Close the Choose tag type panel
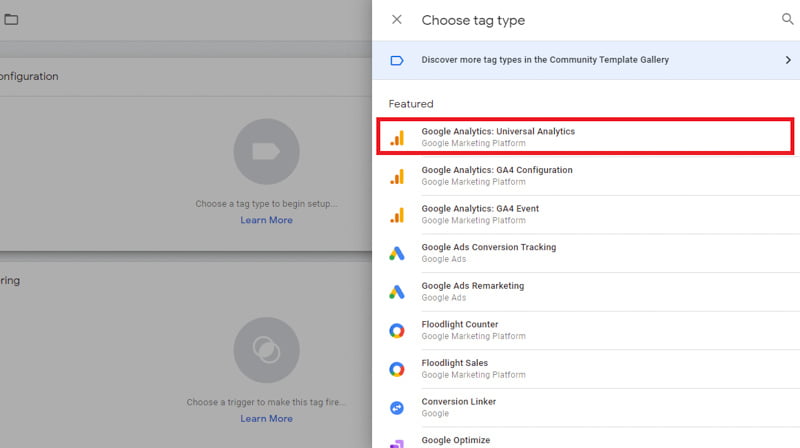This screenshot has width=800, height=448. tap(397, 20)
